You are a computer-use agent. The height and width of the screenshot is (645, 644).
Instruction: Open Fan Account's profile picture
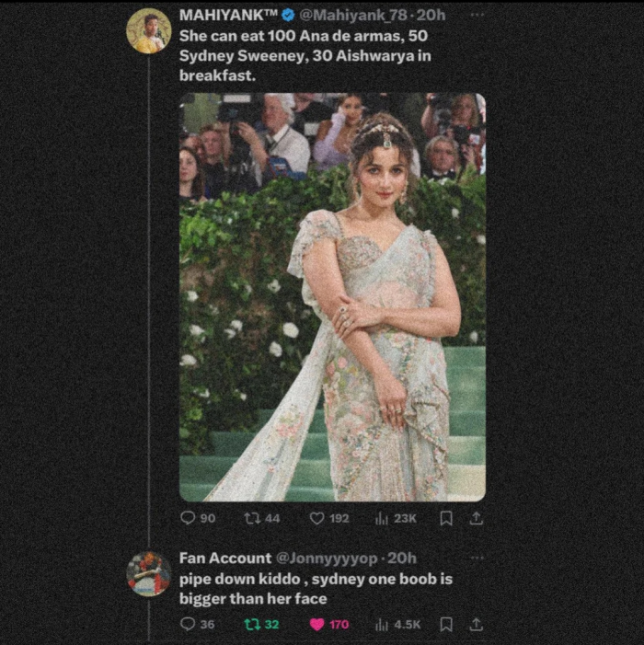[148, 574]
